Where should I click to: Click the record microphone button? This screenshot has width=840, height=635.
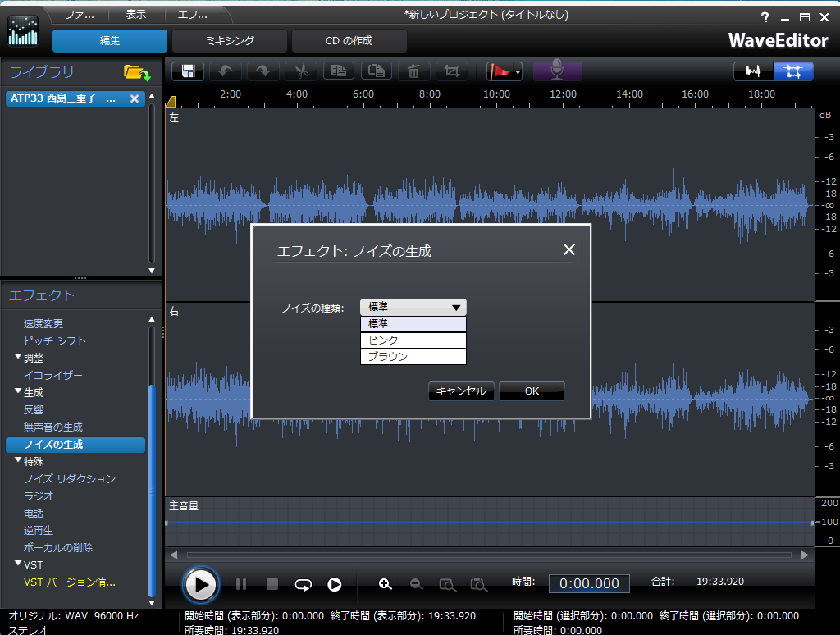point(557,71)
